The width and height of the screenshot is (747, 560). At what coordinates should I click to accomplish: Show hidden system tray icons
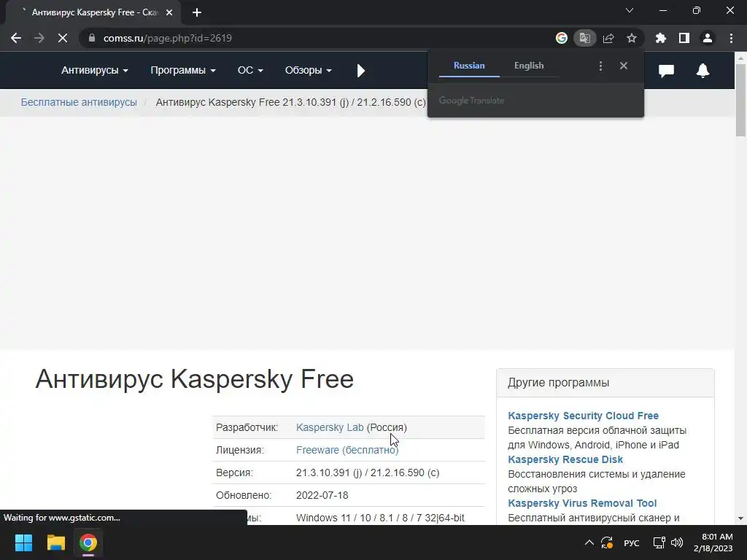tap(589, 542)
